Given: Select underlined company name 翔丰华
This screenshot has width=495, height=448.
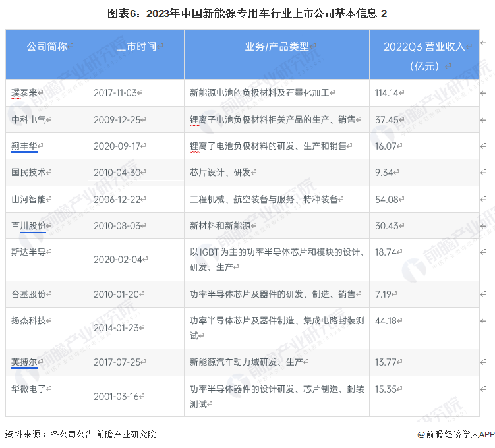Looking at the screenshot, I should tap(24, 146).
